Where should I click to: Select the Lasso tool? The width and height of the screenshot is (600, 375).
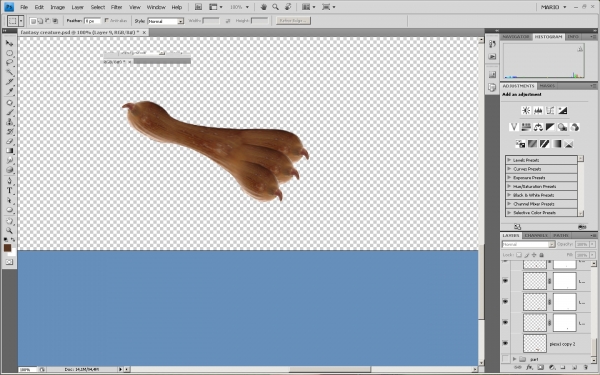[x=9, y=62]
